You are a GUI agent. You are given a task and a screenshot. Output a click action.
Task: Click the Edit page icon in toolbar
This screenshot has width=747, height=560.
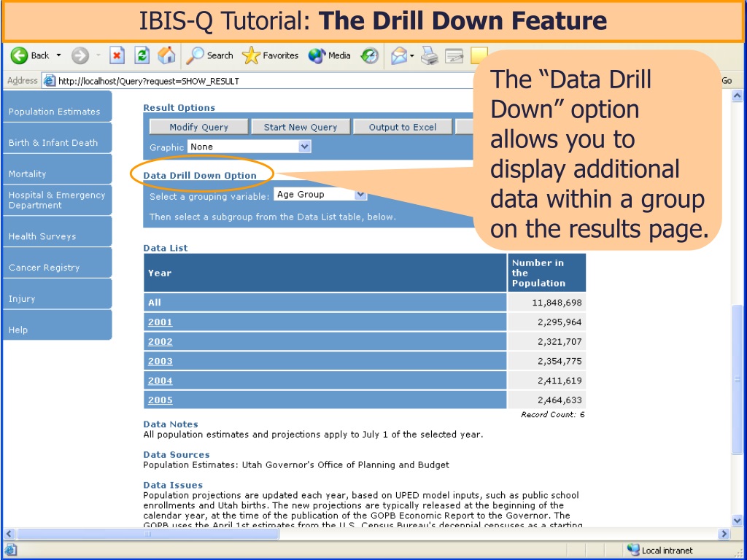point(454,56)
